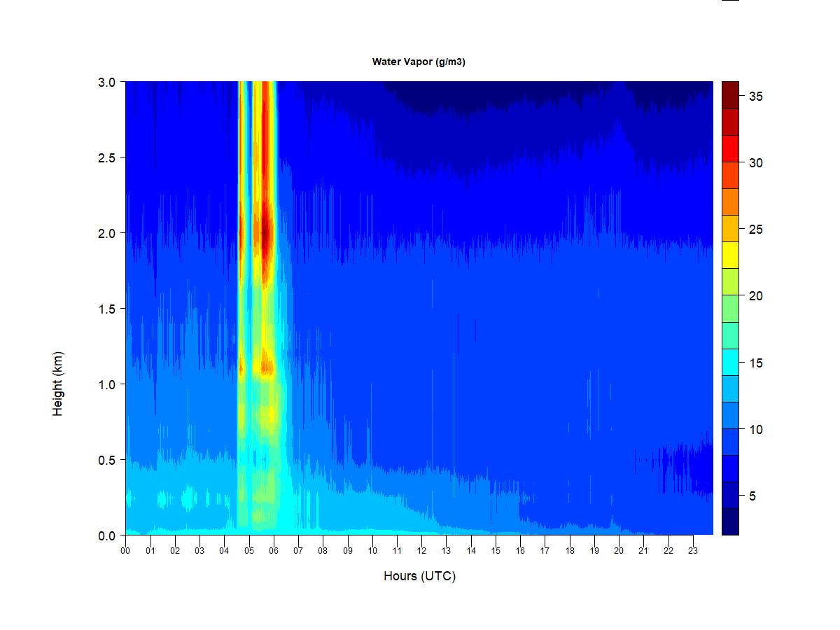The image size is (840, 630).
Task: Click the 12 hour tick label
Action: [421, 551]
